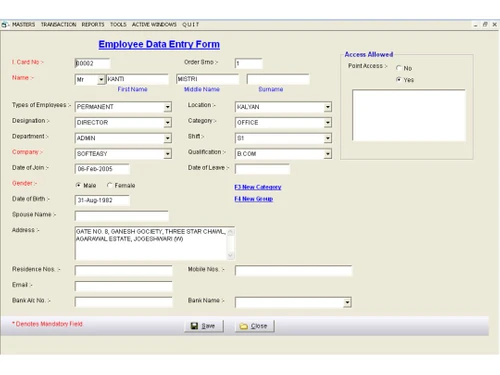This screenshot has height=375, width=500.
Task: Expand the Department dropdown
Action: [x=168, y=138]
